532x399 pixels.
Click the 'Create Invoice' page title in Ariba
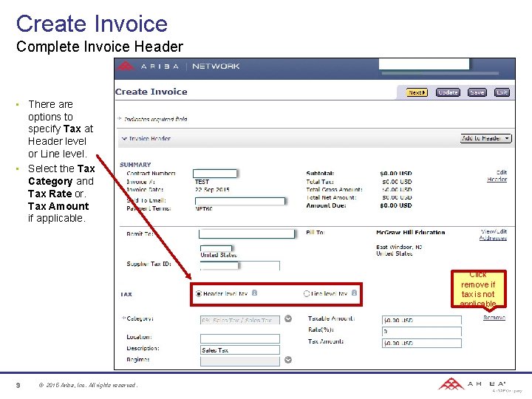(x=151, y=92)
